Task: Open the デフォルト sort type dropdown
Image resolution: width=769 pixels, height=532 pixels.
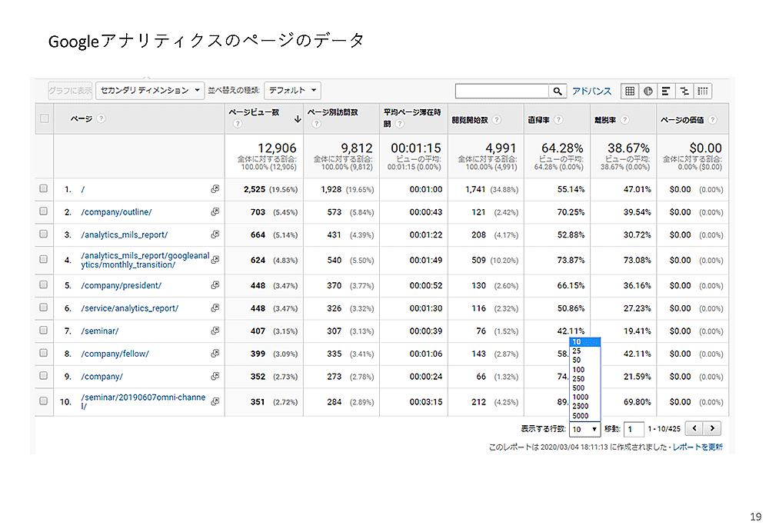Action: 292,91
